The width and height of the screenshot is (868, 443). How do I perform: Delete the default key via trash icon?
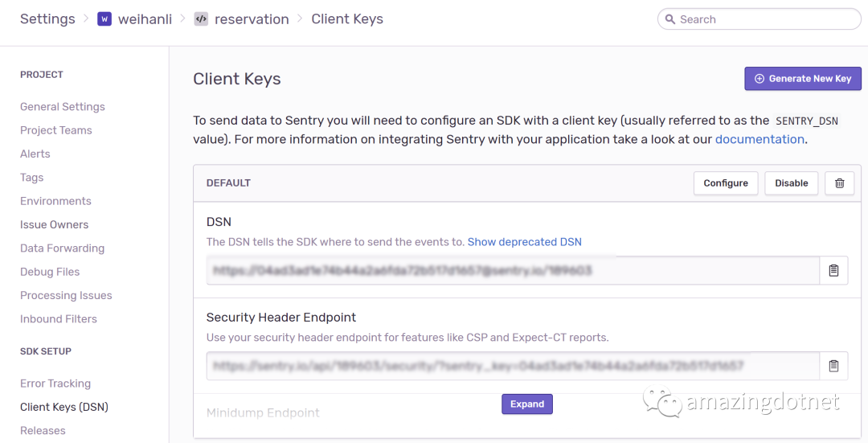pyautogui.click(x=839, y=183)
